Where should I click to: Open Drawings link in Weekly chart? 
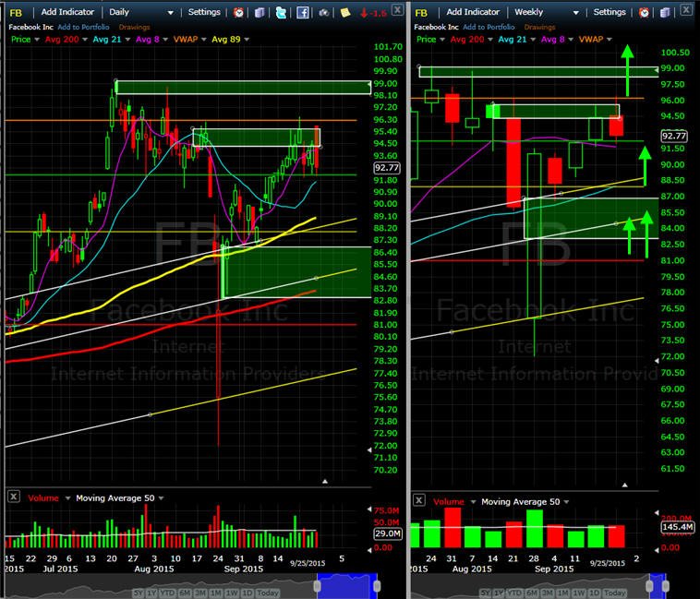coord(539,27)
